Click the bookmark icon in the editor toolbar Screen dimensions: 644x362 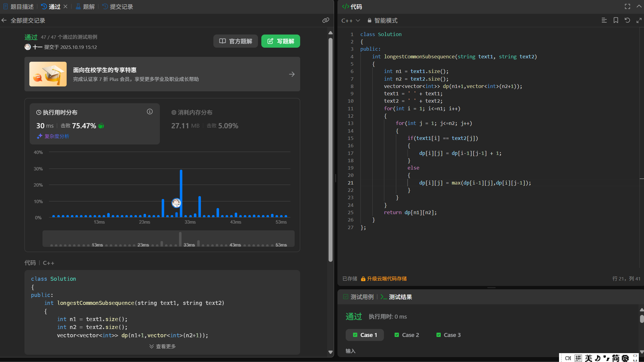click(x=616, y=20)
